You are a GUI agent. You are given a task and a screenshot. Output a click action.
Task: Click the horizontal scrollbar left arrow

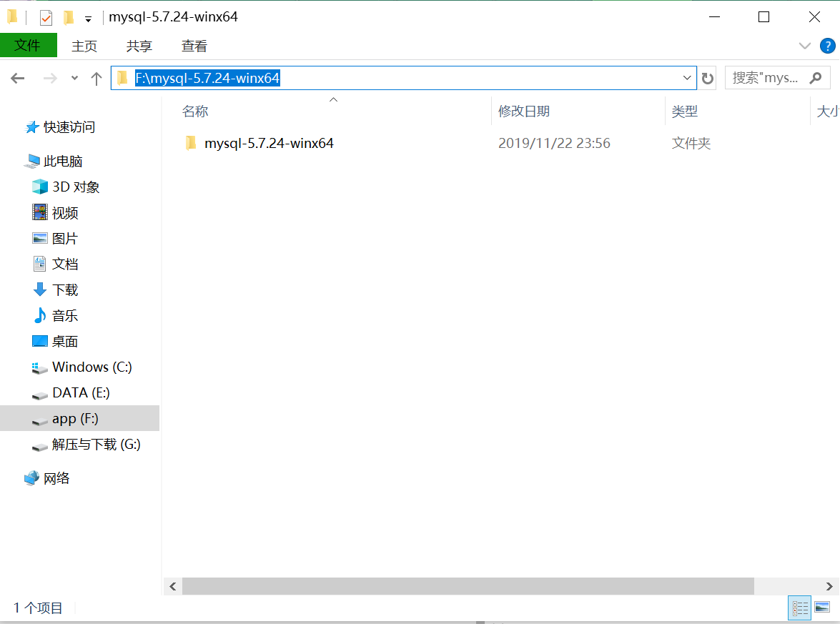coord(172,587)
